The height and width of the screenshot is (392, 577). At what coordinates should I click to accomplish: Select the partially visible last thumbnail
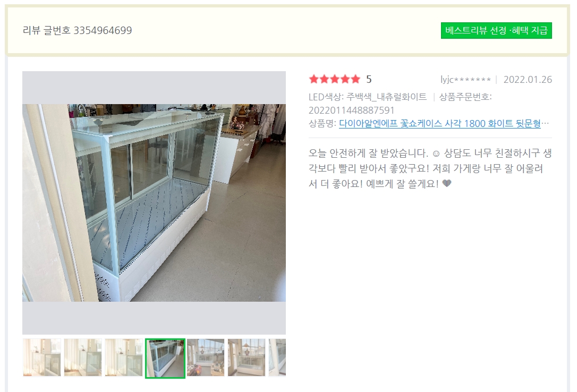pos(277,357)
